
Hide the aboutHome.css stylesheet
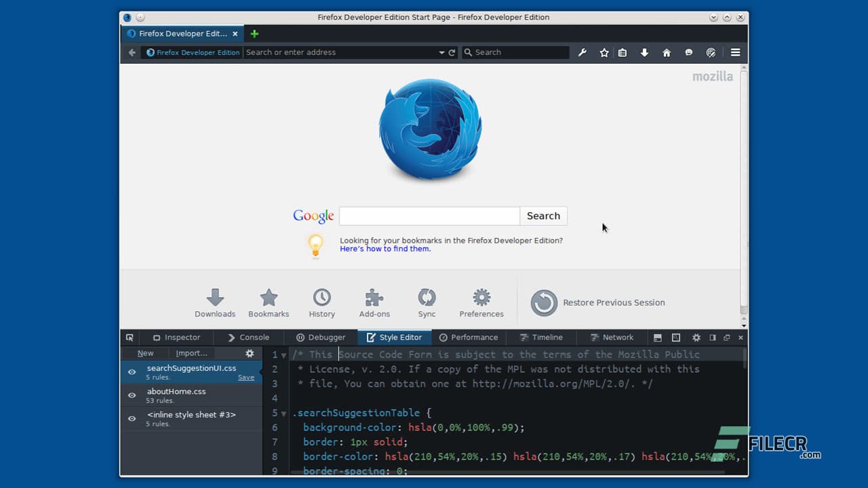pyautogui.click(x=132, y=395)
